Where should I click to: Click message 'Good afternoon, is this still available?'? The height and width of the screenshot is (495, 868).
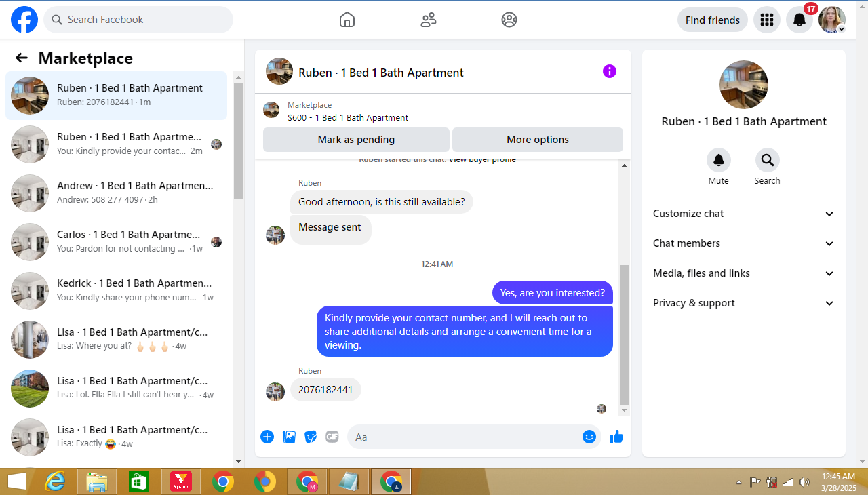pos(382,202)
